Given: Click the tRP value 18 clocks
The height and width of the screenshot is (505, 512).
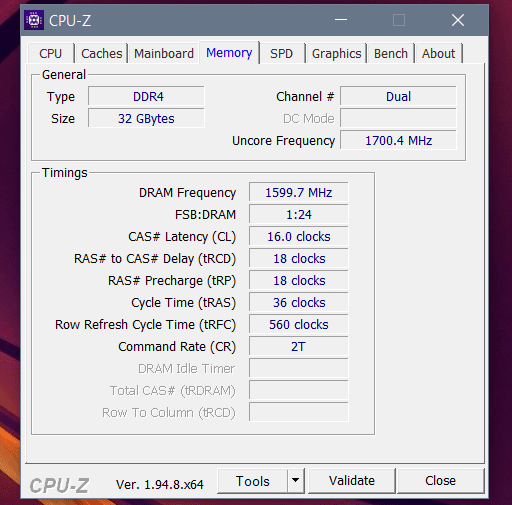Looking at the screenshot, I should [x=299, y=281].
